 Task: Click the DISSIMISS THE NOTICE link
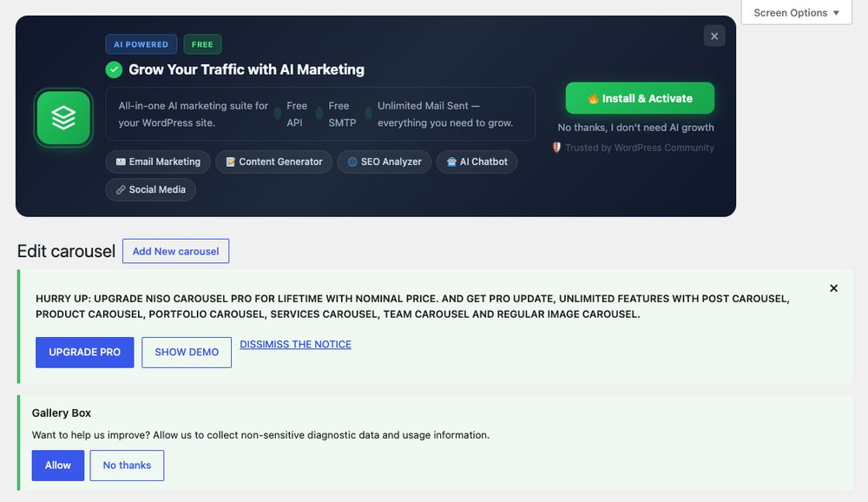tap(296, 344)
